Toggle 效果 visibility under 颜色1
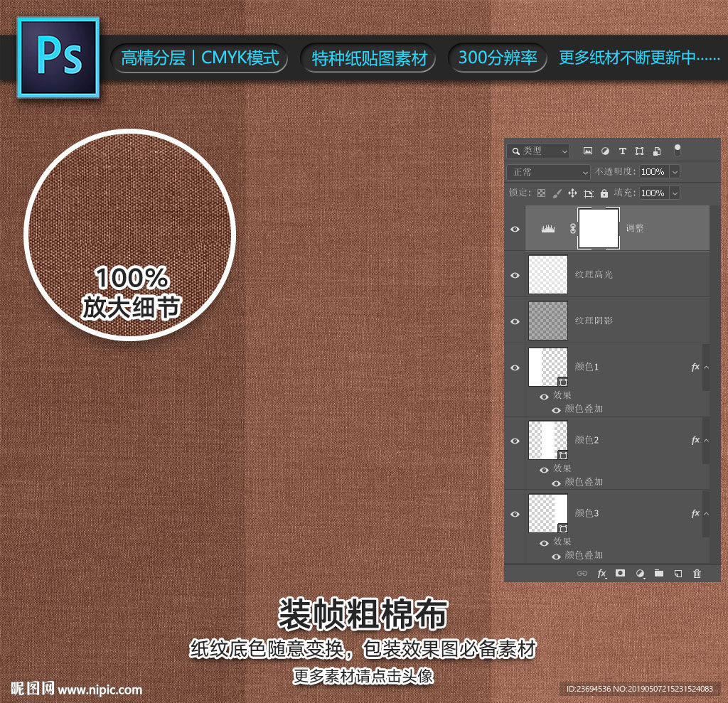The height and width of the screenshot is (703, 728). click(x=544, y=397)
